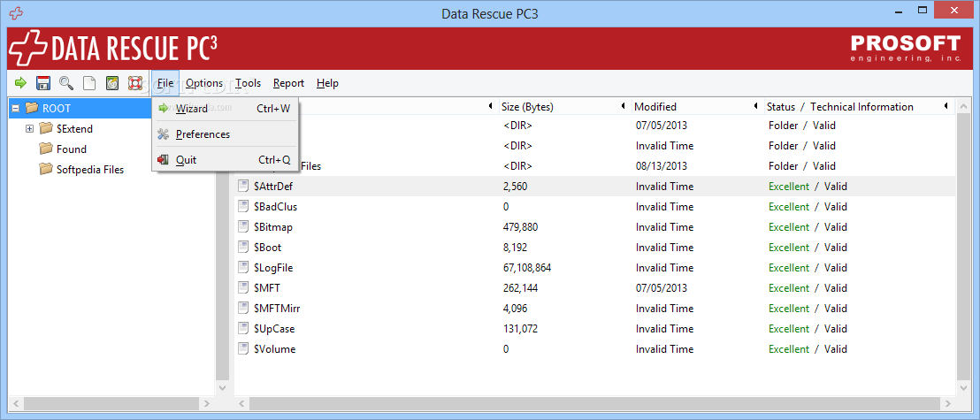980x420 pixels.
Task: Click the floppy disk save toolbar icon
Action: [x=43, y=82]
